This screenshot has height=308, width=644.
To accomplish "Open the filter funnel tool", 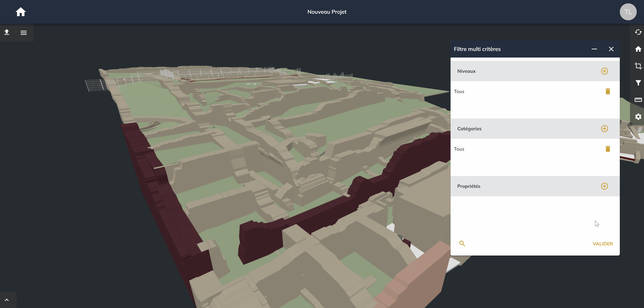I will coord(638,83).
